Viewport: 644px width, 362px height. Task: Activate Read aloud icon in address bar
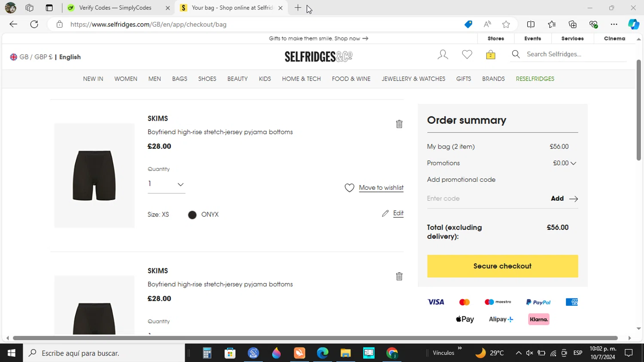[x=487, y=24]
